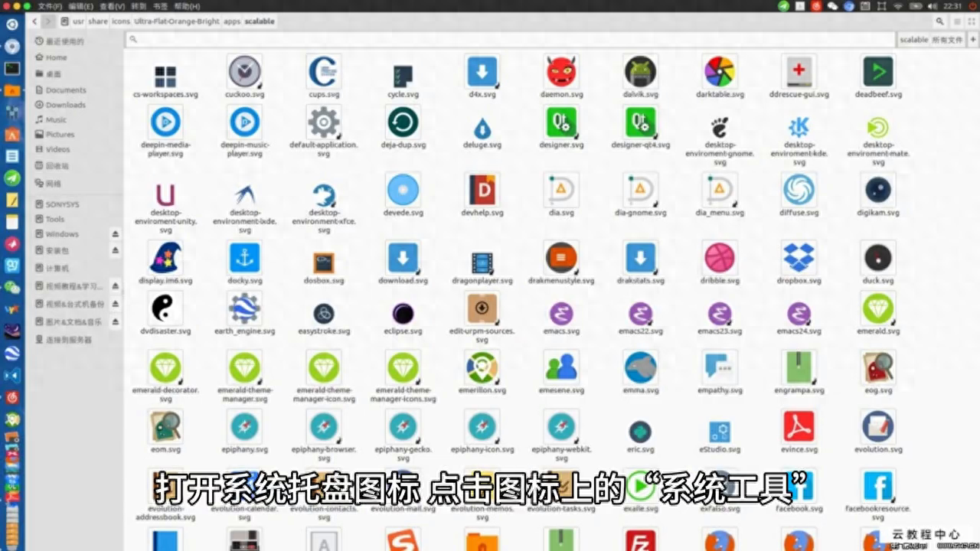Select the deadbeef.svg file icon
The image size is (980, 551).
pyautogui.click(x=878, y=72)
